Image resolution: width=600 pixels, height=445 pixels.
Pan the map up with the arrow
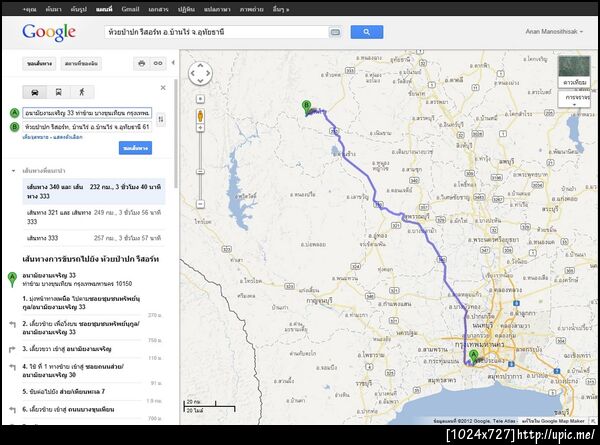tap(200, 65)
